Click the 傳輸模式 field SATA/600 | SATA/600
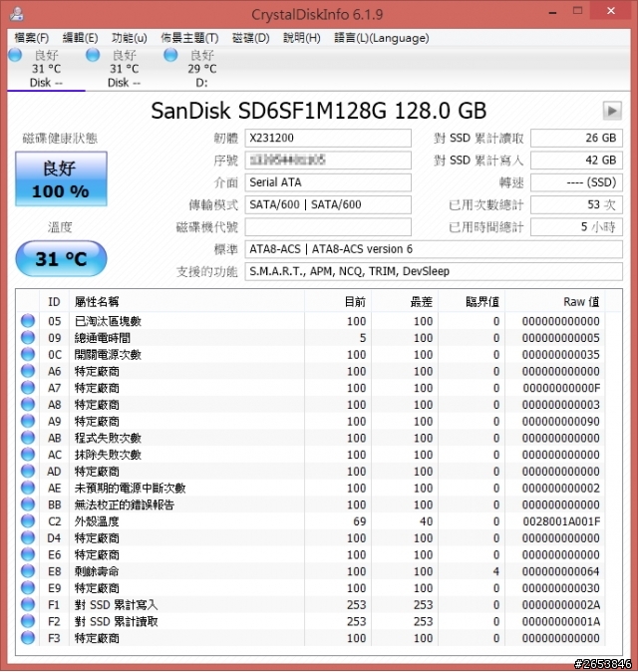Screen dimensions: 638x672 coord(328,204)
